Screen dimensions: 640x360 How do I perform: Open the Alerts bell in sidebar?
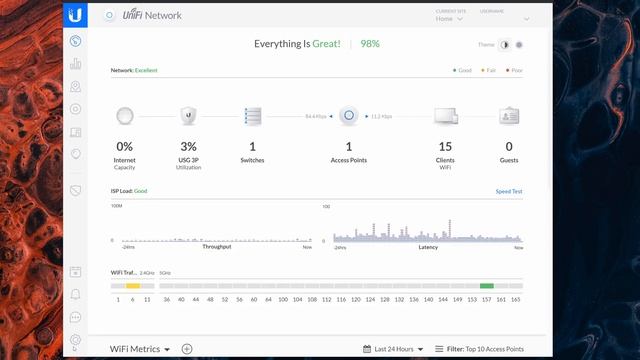75,294
